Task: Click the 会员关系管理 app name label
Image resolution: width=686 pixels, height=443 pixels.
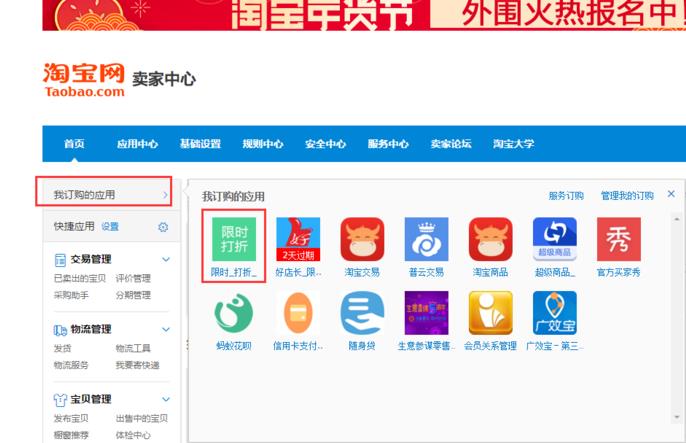Action: (x=490, y=346)
